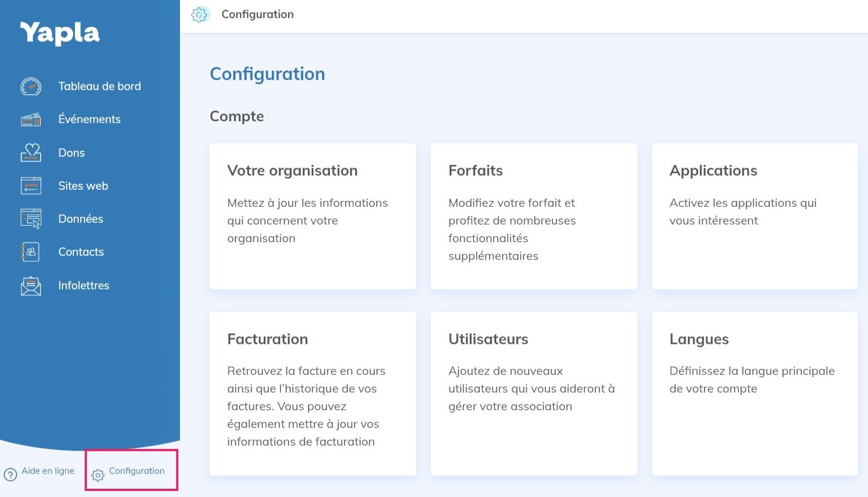Image resolution: width=868 pixels, height=497 pixels.
Task: Click the Événements ticket icon
Action: click(x=31, y=120)
